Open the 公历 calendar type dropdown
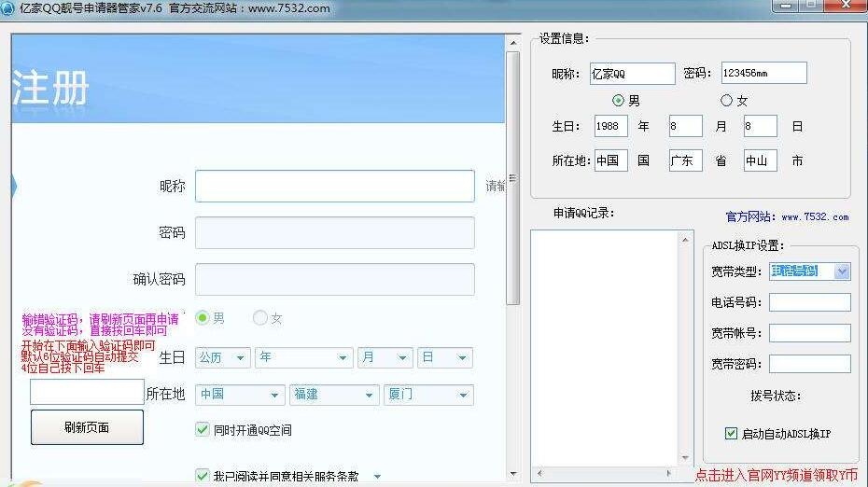The height and width of the screenshot is (487, 868). [223, 357]
